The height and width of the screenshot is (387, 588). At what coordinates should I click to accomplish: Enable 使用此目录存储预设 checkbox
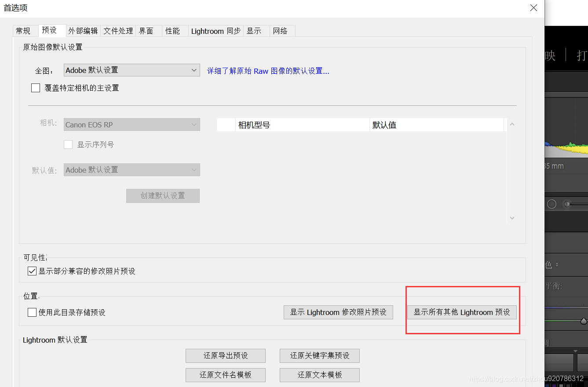[x=32, y=312]
